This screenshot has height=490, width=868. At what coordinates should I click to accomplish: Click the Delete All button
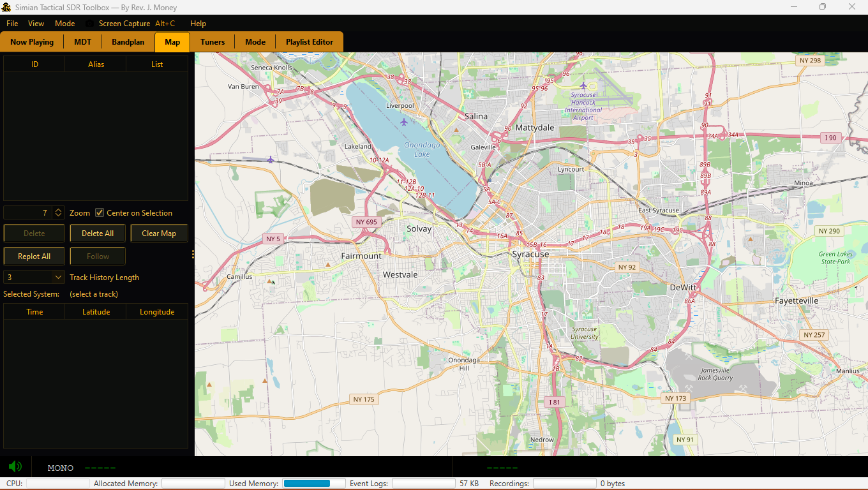pos(98,234)
